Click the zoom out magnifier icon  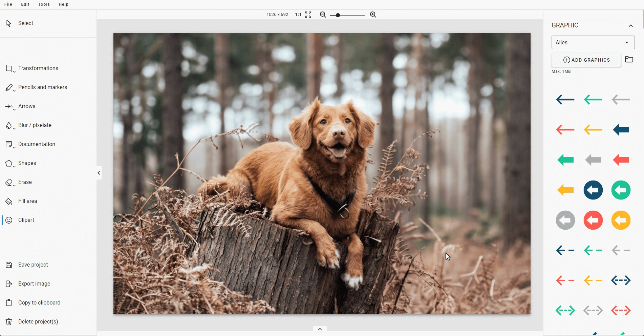click(x=323, y=15)
